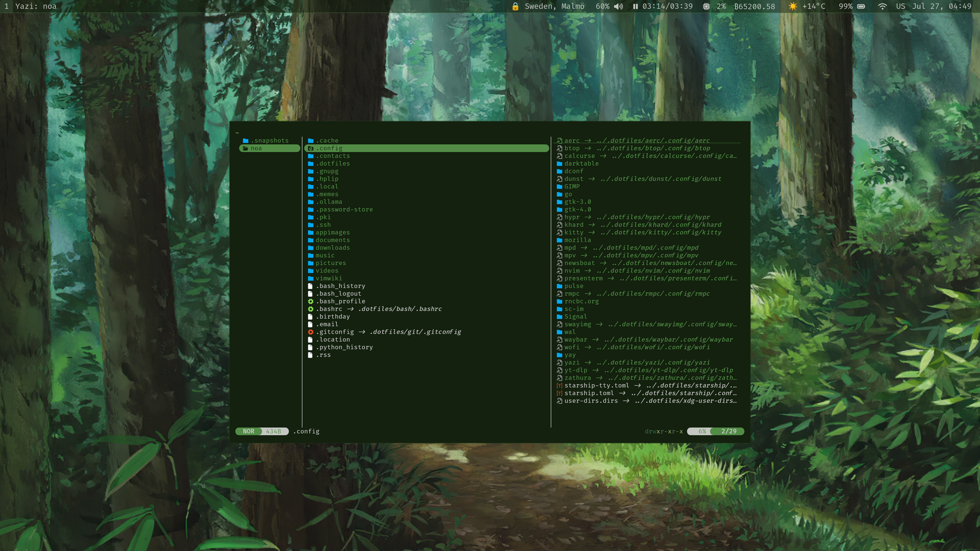Click the drwxr-xr-x permissions text
The image size is (980, 551).
click(x=664, y=432)
